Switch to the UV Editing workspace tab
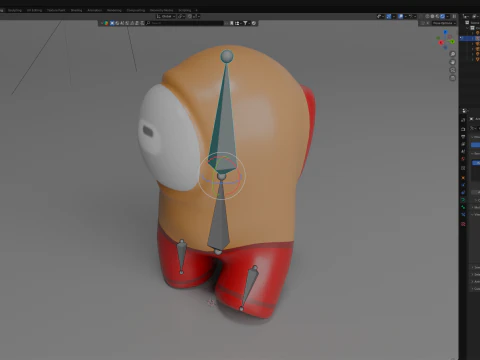This screenshot has width=480, height=360. (34, 10)
